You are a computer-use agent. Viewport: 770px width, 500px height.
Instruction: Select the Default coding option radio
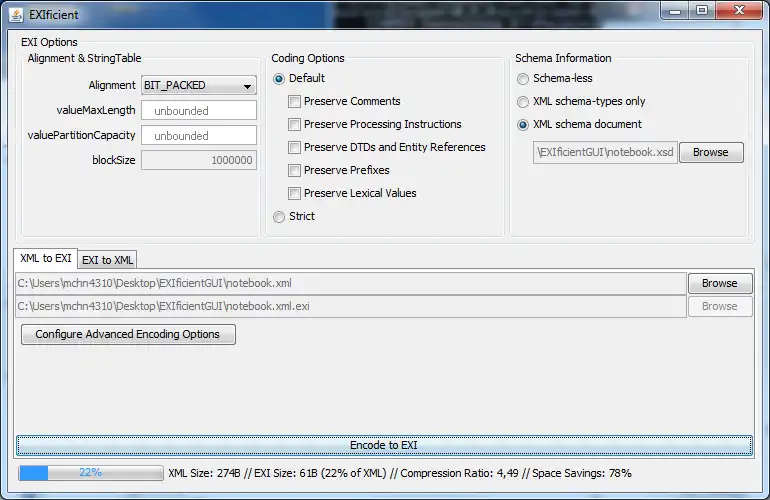[279, 79]
